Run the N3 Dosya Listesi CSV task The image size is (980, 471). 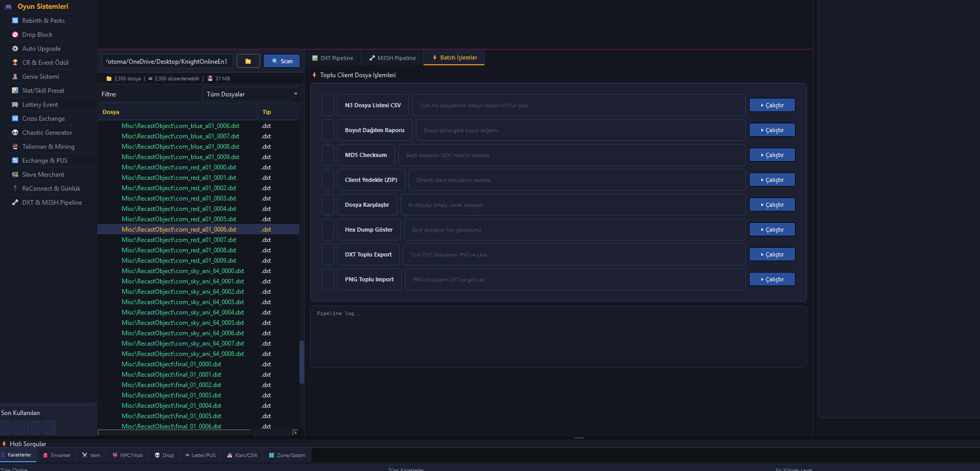click(772, 105)
